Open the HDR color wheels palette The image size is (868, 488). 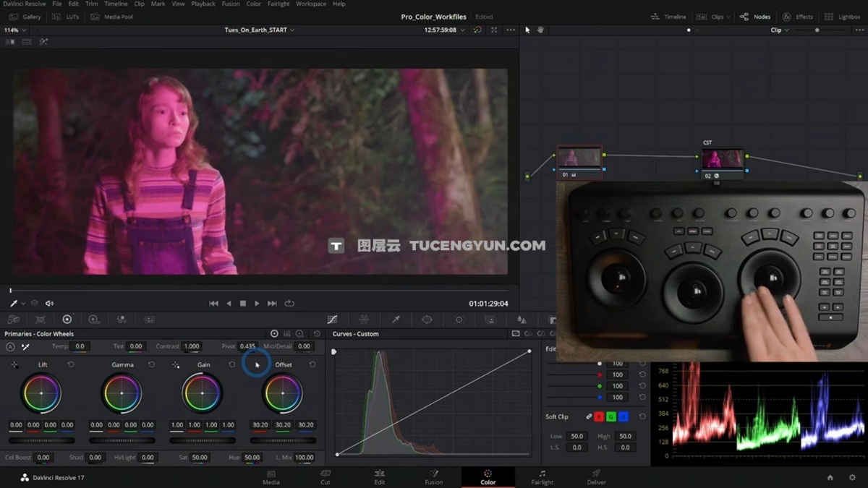point(94,320)
